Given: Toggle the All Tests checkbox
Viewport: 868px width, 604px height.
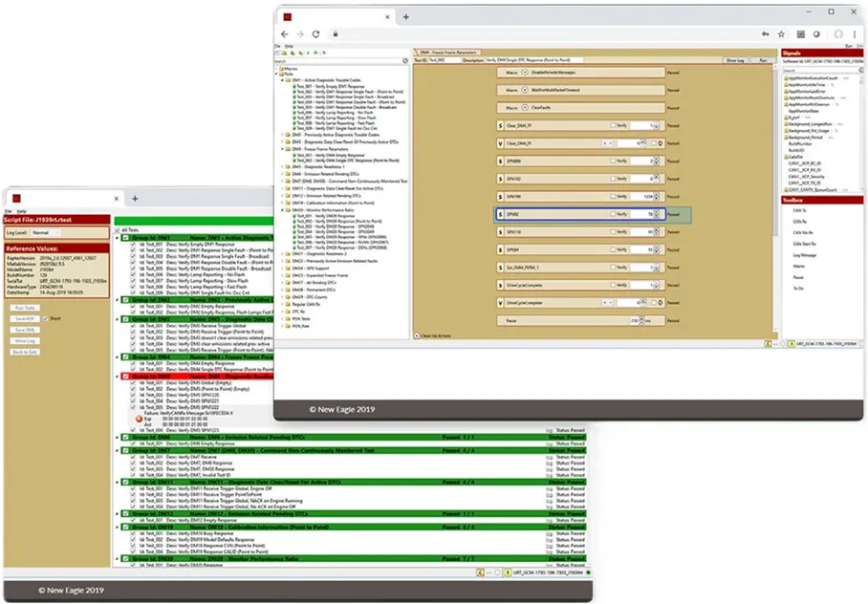Looking at the screenshot, I should pos(118,230).
